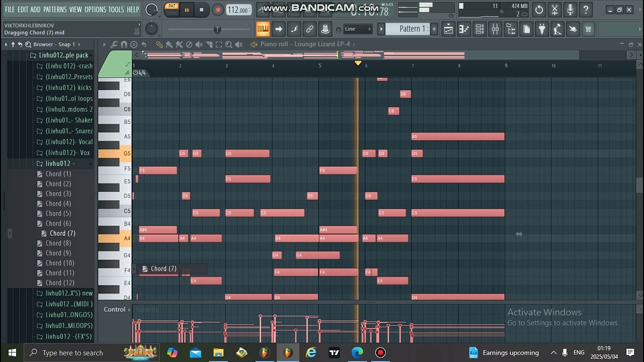Toggle PAT/SONG mode switch
644x362 pixels.
coord(172,10)
